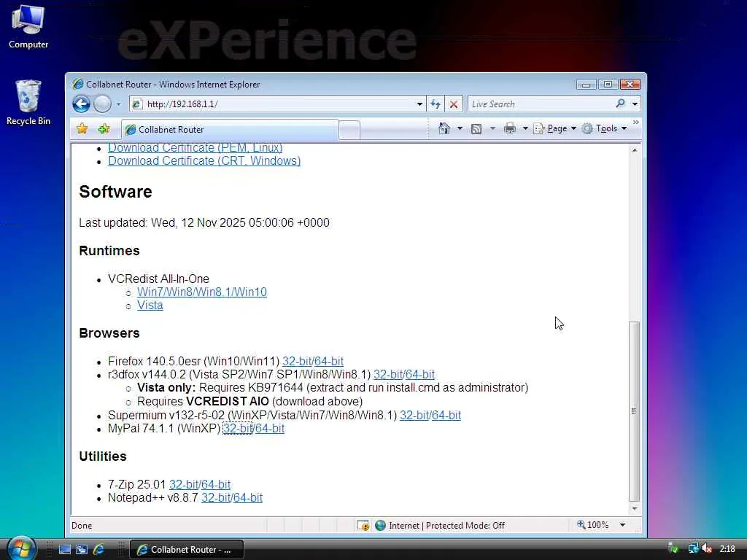747x560 pixels.
Task: Click the green shield tray icon
Action: tap(673, 548)
